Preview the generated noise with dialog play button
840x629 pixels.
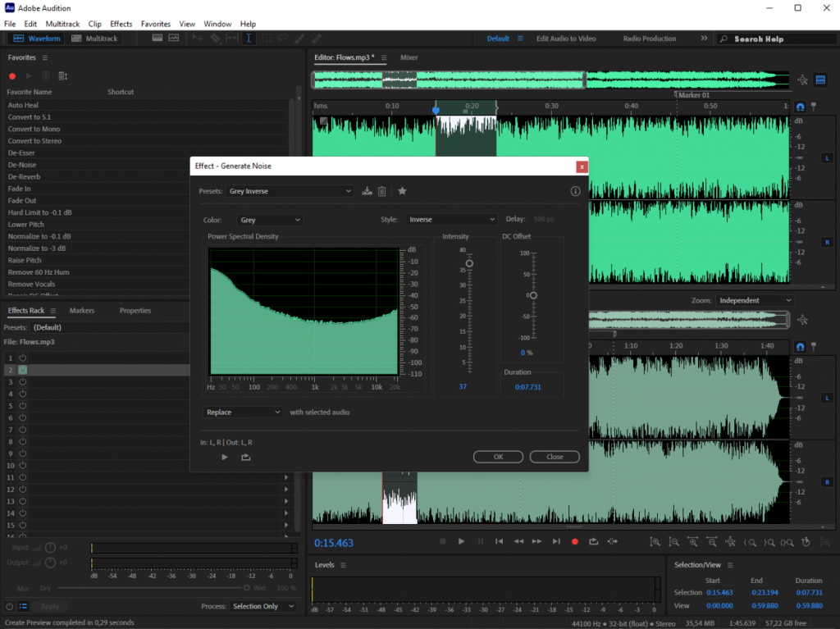click(225, 457)
